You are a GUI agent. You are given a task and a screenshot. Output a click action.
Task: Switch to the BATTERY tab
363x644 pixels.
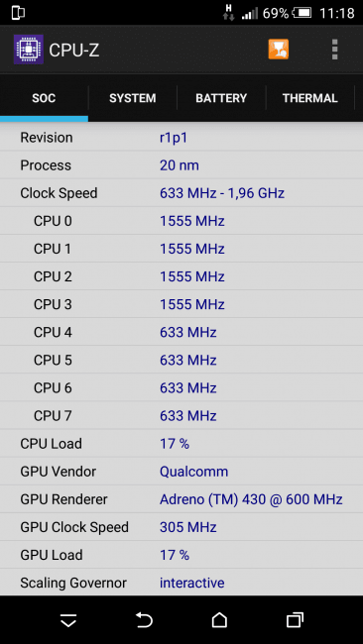(x=221, y=98)
